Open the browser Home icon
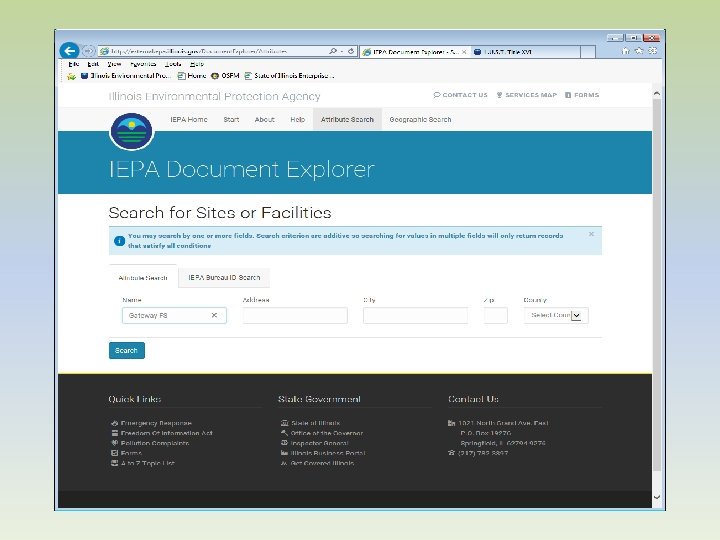720x540 pixels. pyautogui.click(x=625, y=51)
